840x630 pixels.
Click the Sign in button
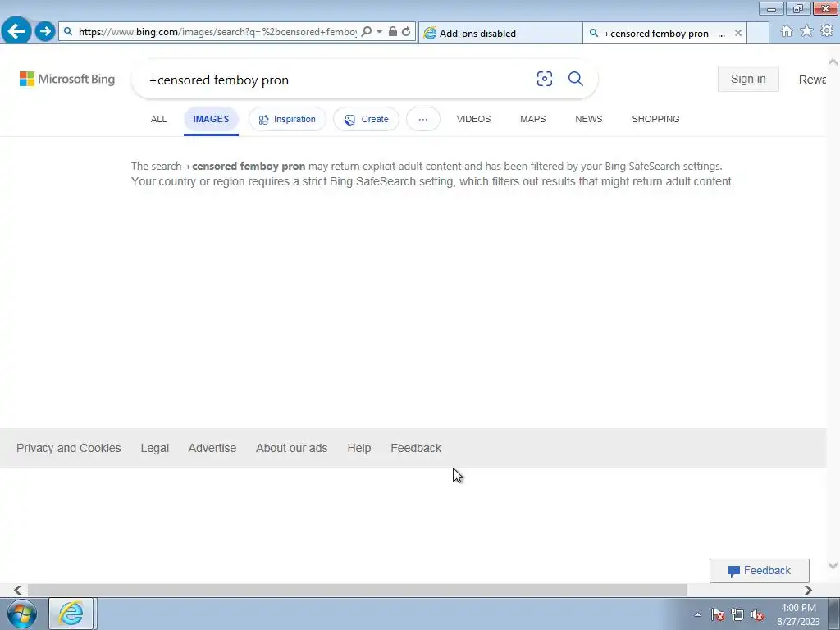tap(748, 79)
